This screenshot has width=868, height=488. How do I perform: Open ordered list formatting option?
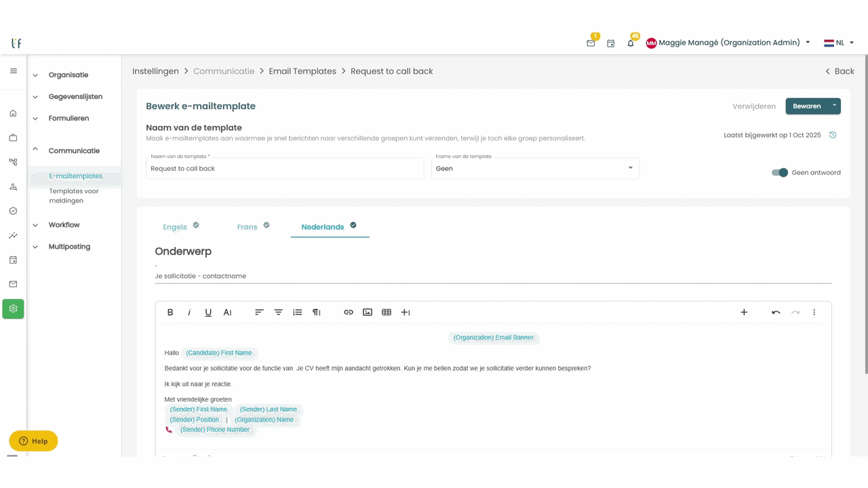(297, 312)
